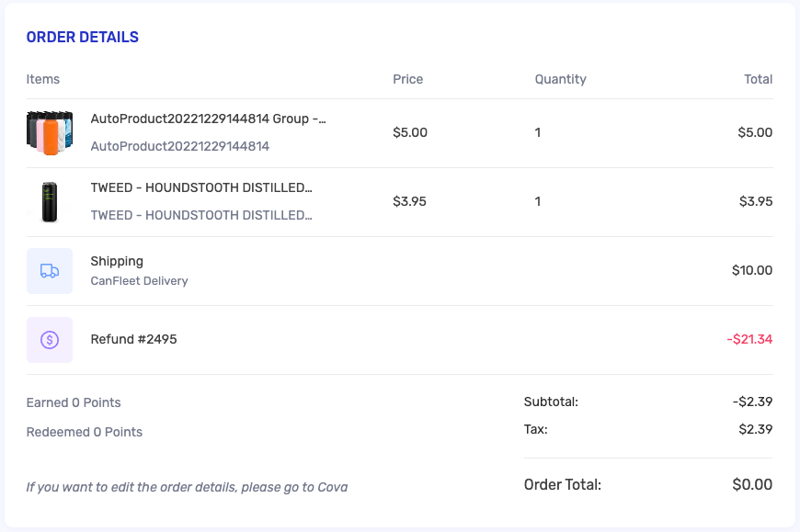Viewport: 800px width, 532px height.
Task: Click the Items column header
Action: [43, 79]
